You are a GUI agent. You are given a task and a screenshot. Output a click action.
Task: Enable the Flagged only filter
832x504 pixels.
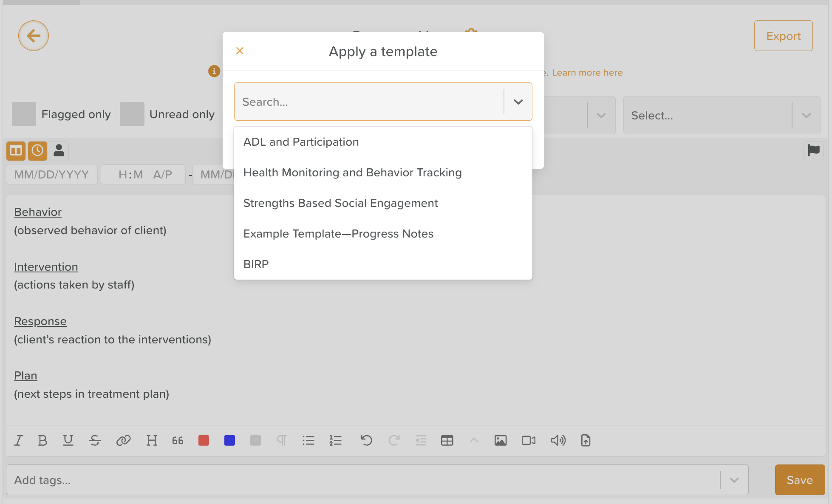coord(24,114)
